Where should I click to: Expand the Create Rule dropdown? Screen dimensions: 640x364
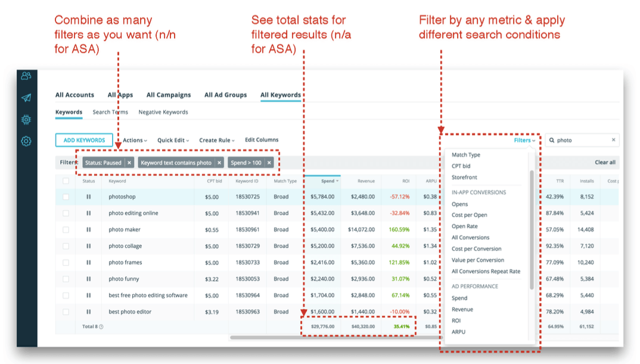[x=217, y=141]
